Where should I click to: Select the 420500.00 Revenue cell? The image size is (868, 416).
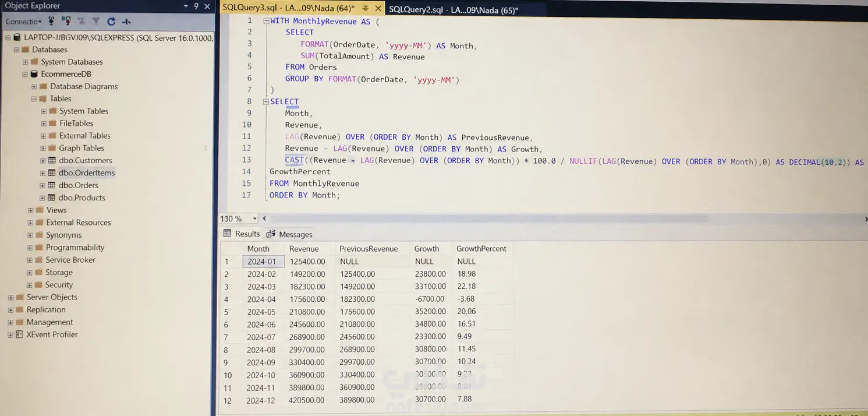coord(309,400)
